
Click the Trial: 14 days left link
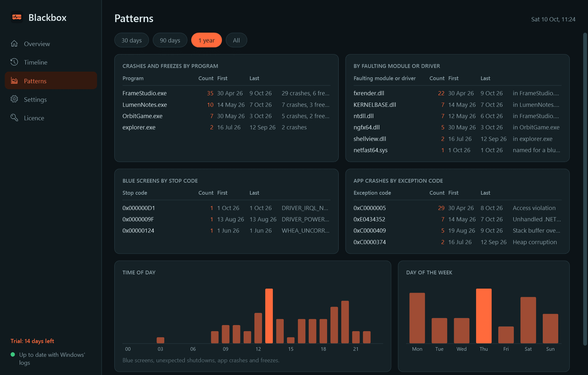point(32,341)
